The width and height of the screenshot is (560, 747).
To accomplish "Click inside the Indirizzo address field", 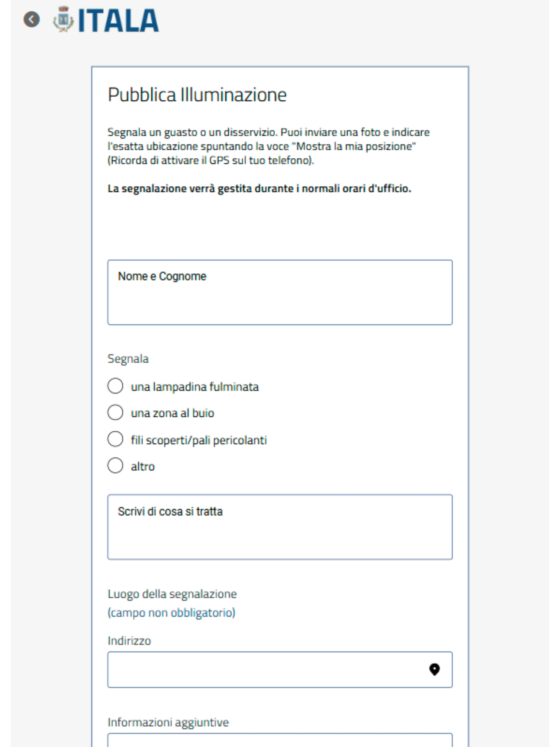I will (x=280, y=669).
